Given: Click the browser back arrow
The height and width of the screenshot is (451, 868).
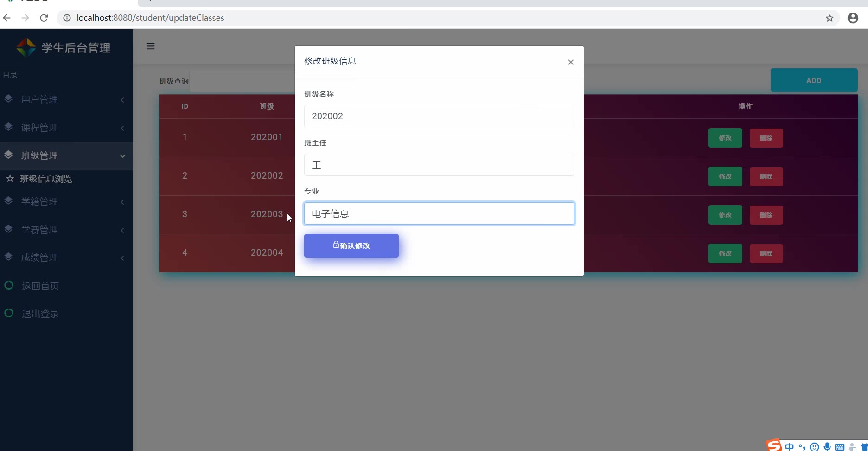Looking at the screenshot, I should [7, 18].
